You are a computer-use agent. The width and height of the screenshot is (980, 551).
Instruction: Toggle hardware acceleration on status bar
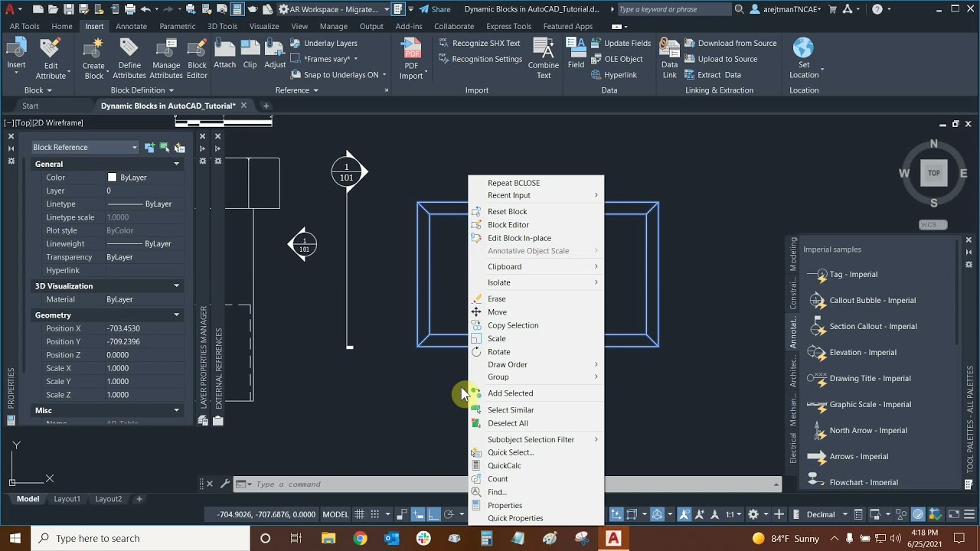click(x=918, y=514)
